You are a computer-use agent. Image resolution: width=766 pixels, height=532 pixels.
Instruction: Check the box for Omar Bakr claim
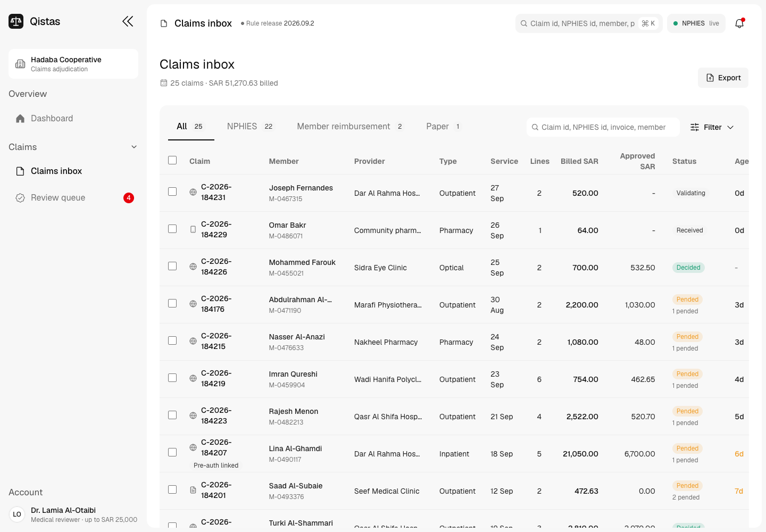(172, 229)
